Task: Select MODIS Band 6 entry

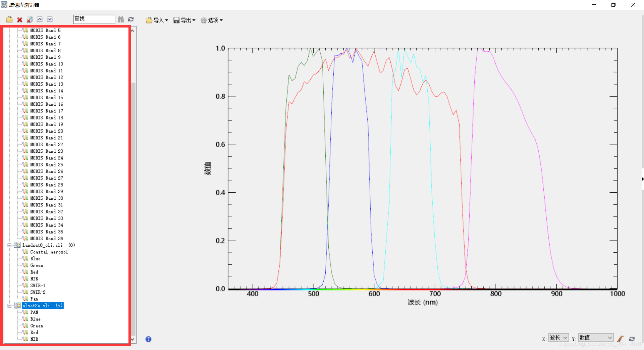Action: [x=46, y=37]
